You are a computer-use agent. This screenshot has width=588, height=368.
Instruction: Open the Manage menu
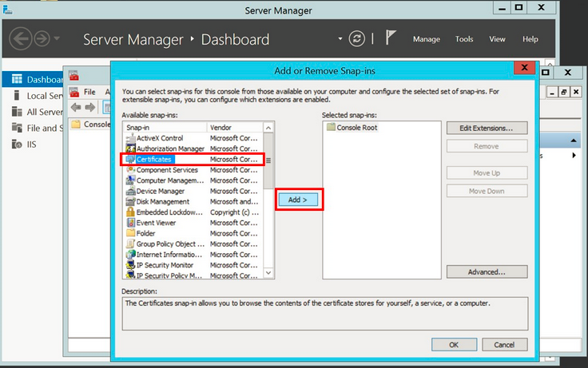coord(427,39)
